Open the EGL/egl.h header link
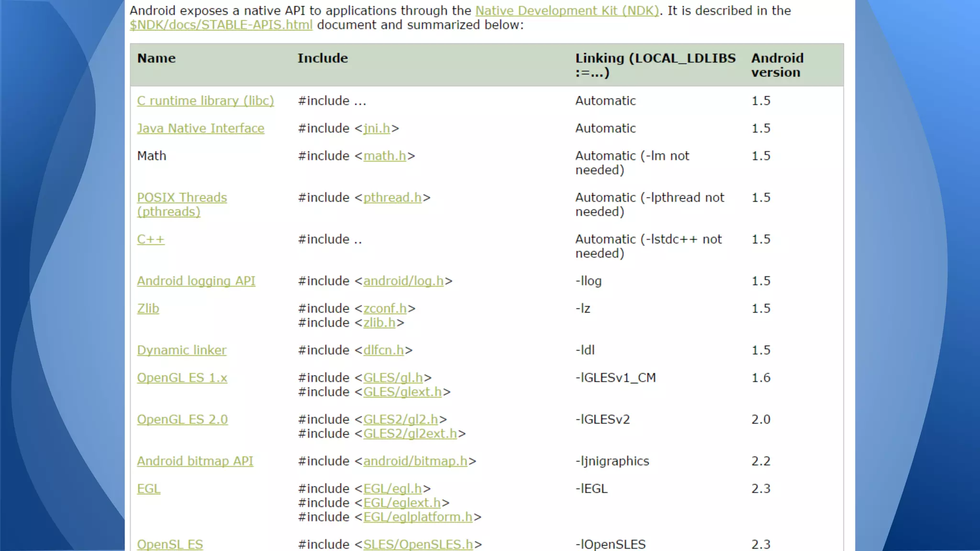 pos(392,489)
